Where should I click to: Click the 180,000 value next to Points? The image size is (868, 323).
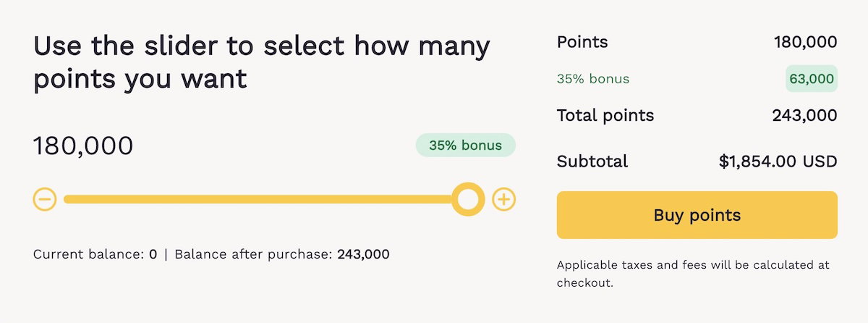(x=805, y=42)
